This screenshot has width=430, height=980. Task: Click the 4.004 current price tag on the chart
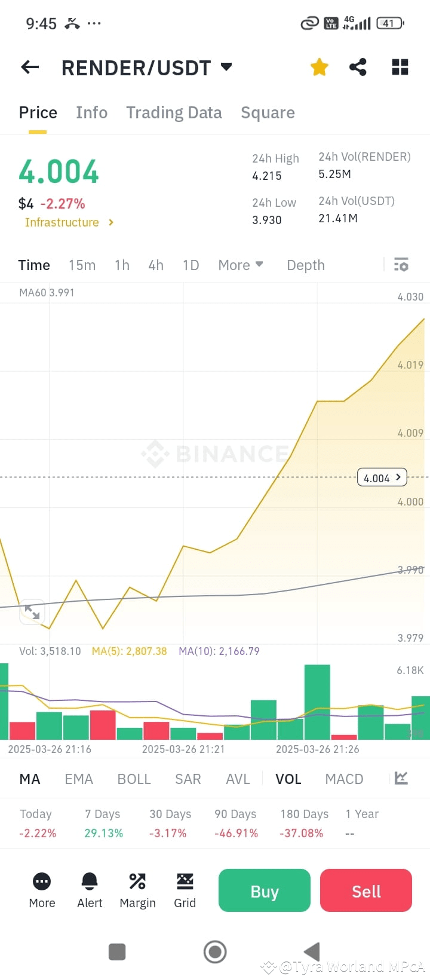coord(382,477)
